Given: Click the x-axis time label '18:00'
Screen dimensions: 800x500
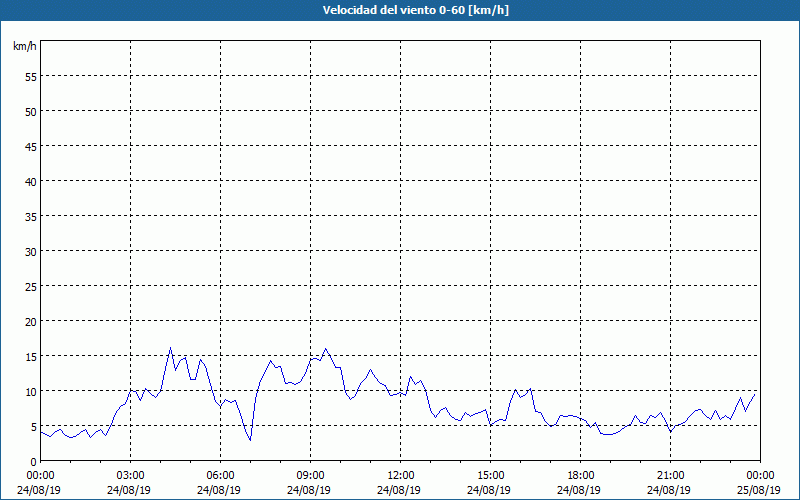Looking at the screenshot, I should click(x=581, y=476).
